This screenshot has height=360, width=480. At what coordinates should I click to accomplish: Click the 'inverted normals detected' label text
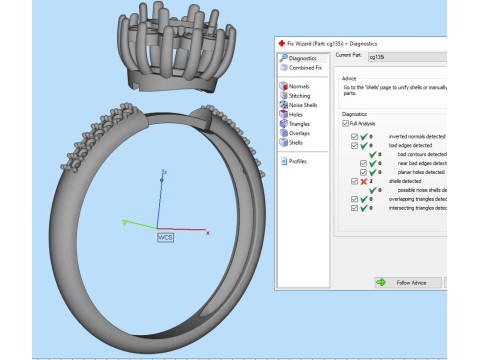pos(417,137)
